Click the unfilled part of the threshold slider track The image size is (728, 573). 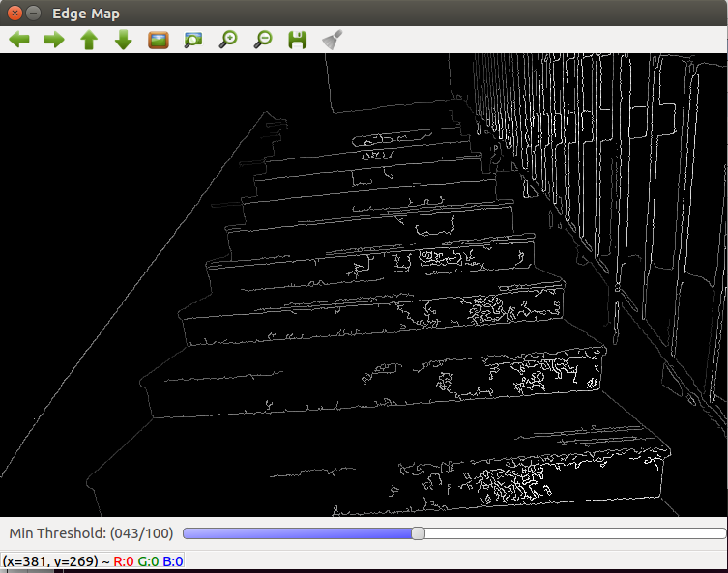click(x=575, y=533)
